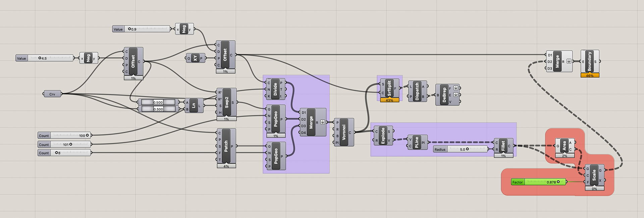644x218 pixels.
Task: Select the XY plane component
Action: pos(195,58)
